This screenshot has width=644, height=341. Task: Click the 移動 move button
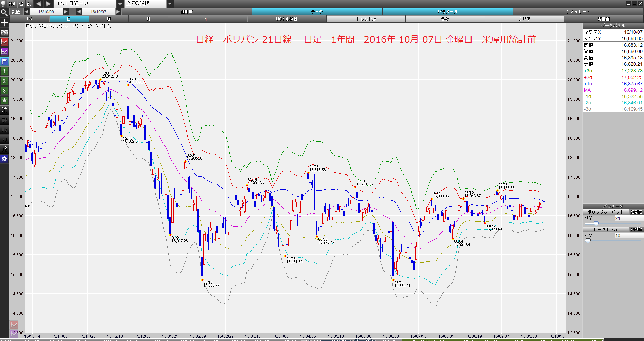tap(445, 19)
